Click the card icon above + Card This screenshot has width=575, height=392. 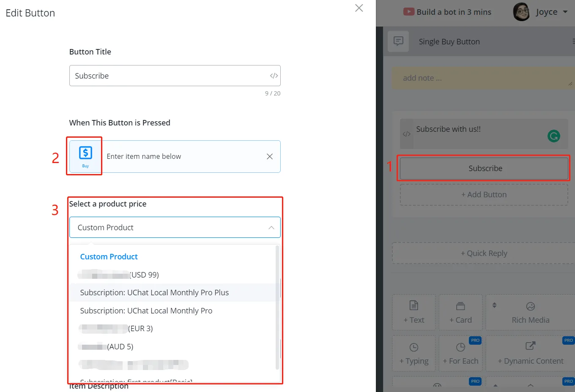click(460, 306)
